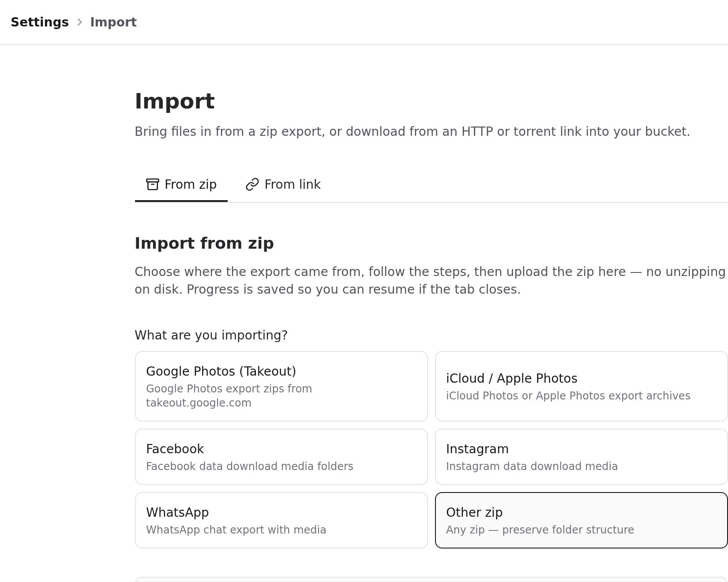Go back to Settings in the breadcrumb
This screenshot has width=728, height=582.
coord(40,22)
